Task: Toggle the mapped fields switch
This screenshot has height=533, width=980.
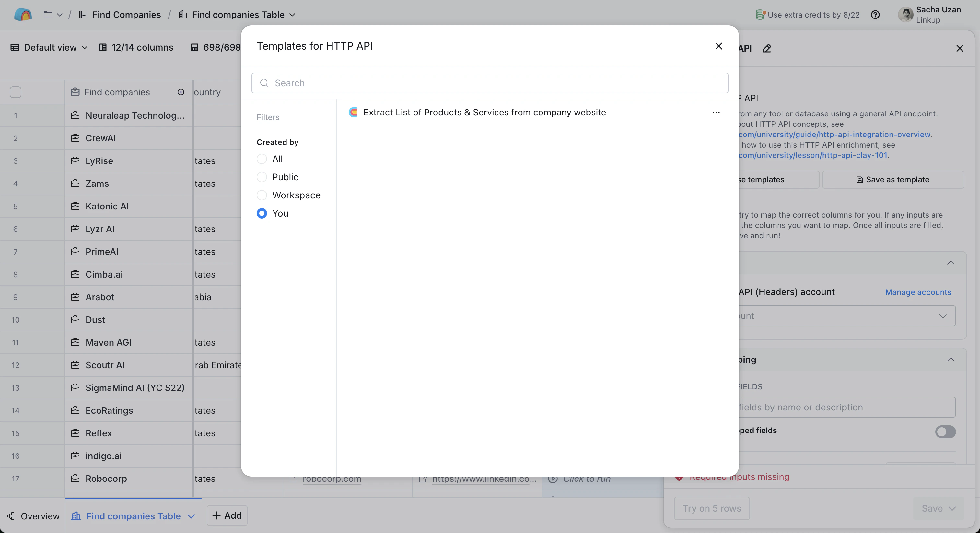Action: pyautogui.click(x=945, y=432)
